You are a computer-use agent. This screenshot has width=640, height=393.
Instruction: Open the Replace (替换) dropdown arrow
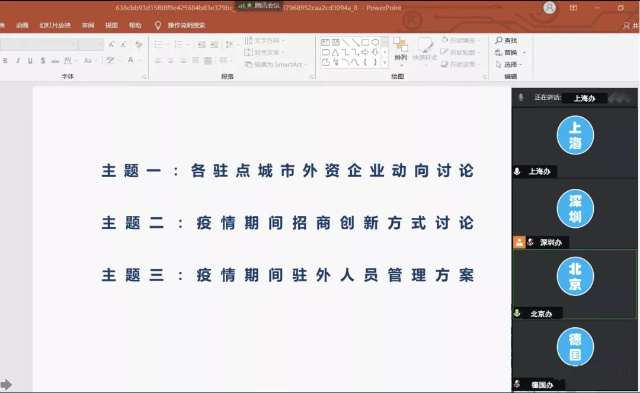tap(524, 53)
